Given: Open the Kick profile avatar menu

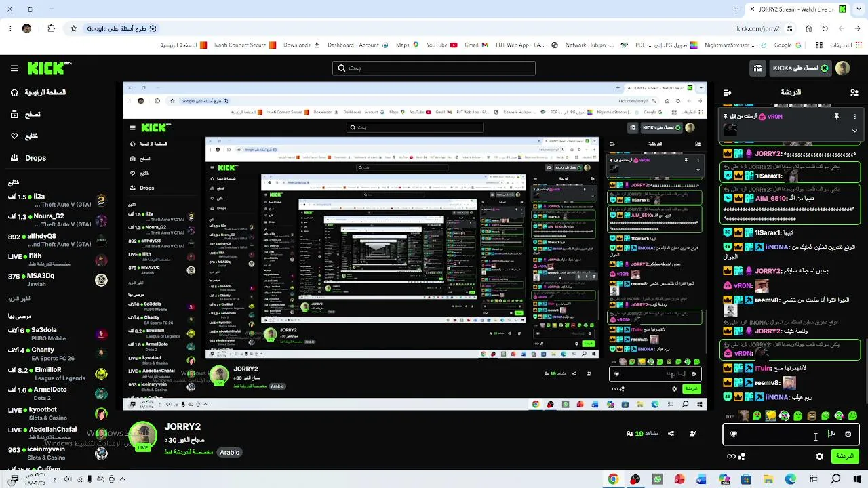Looking at the screenshot, I should click(x=843, y=68).
